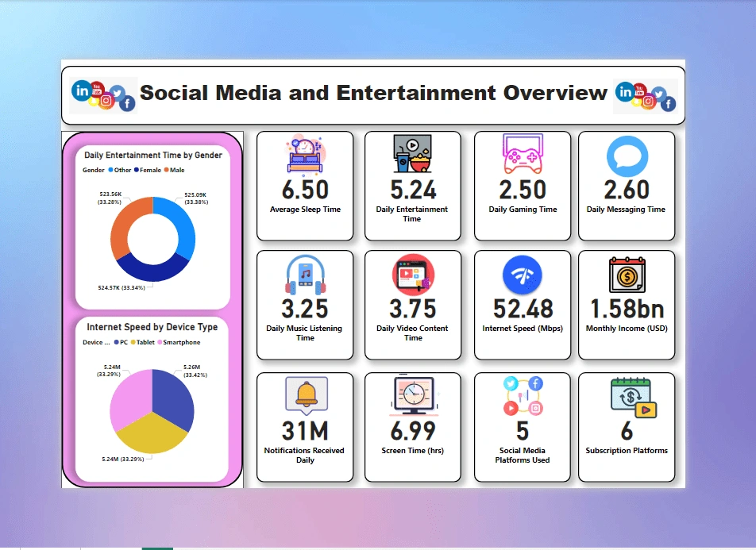
Task: Click the 525.09K (33.38%) data label
Action: click(195, 198)
